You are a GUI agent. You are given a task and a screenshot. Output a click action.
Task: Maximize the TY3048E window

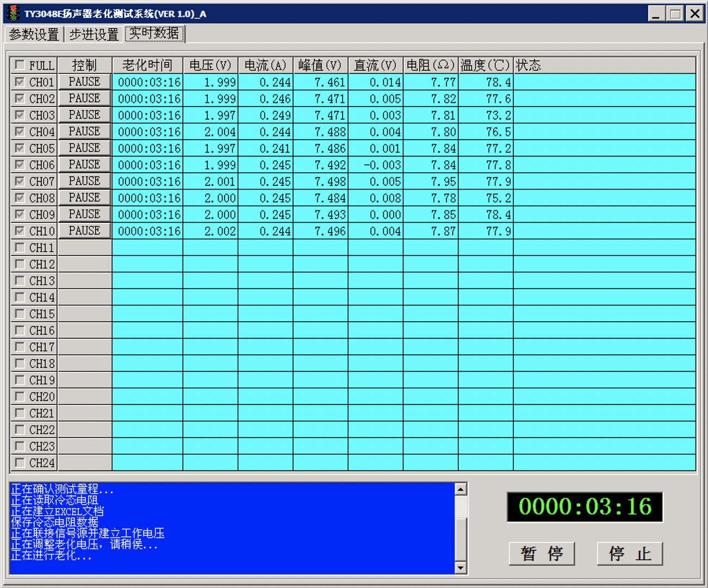(675, 14)
